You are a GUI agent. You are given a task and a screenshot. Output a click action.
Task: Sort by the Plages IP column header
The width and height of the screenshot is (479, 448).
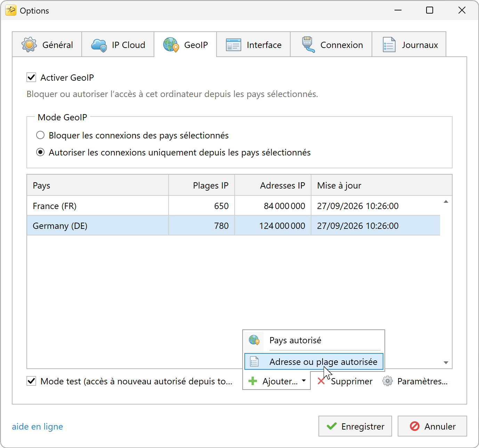[202, 185]
